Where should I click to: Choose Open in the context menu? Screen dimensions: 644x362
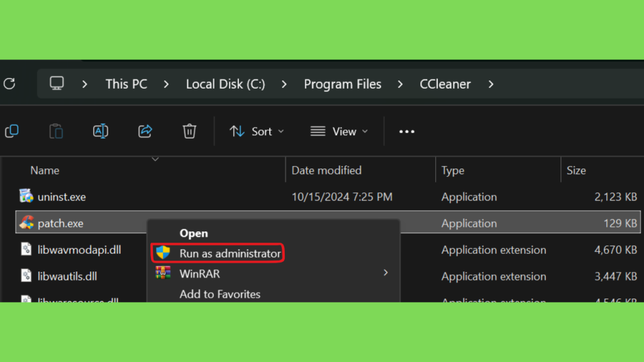tap(194, 233)
